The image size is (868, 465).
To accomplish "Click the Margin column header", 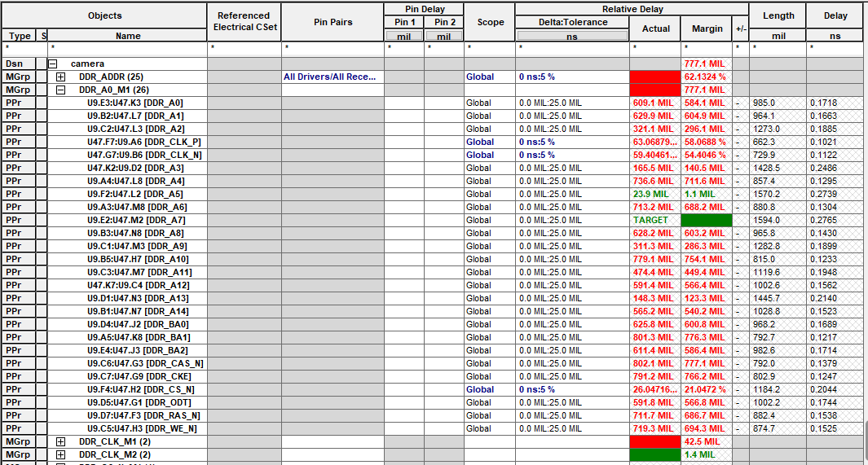I will coord(707,29).
